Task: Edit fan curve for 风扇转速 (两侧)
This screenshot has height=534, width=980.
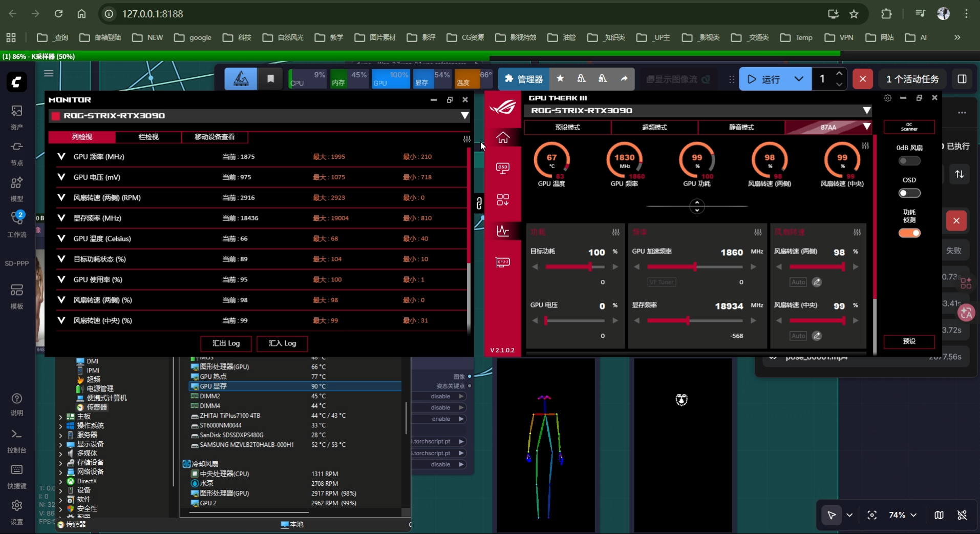Action: tap(817, 282)
